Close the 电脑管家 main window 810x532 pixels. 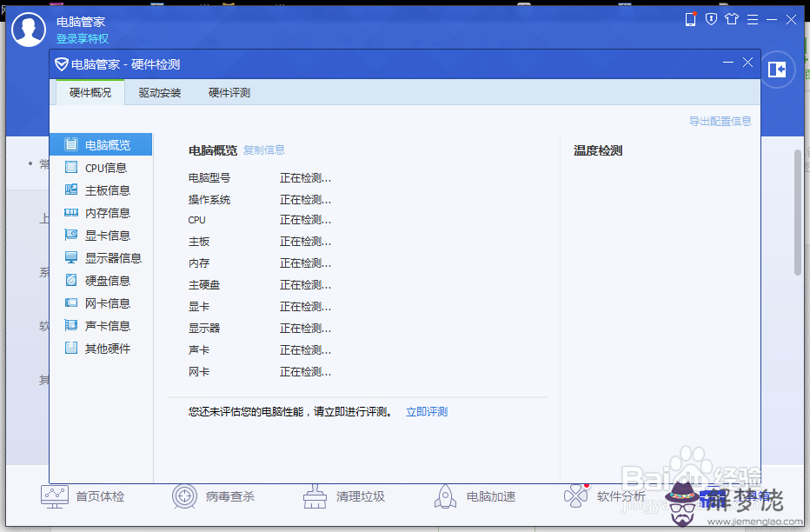pos(791,20)
